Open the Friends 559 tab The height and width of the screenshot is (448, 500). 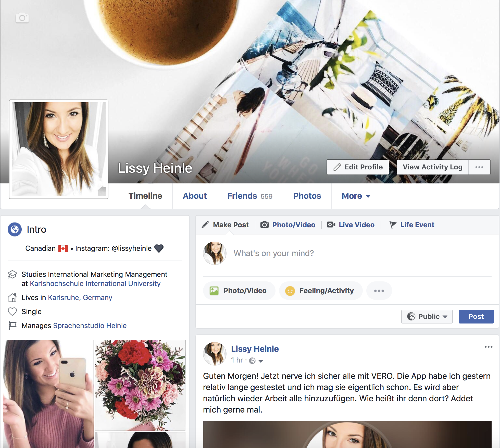[250, 196]
